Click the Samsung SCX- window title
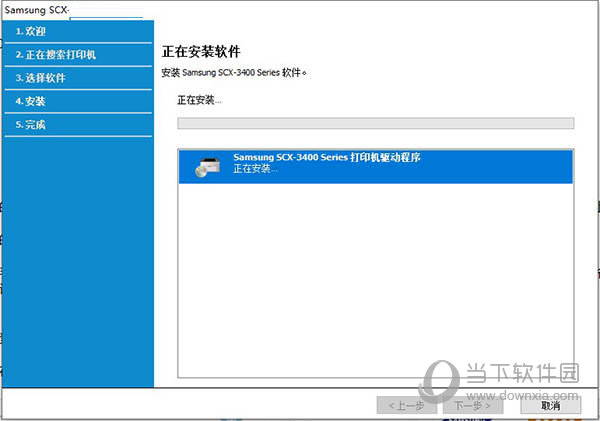This screenshot has height=421, width=600. (37, 10)
